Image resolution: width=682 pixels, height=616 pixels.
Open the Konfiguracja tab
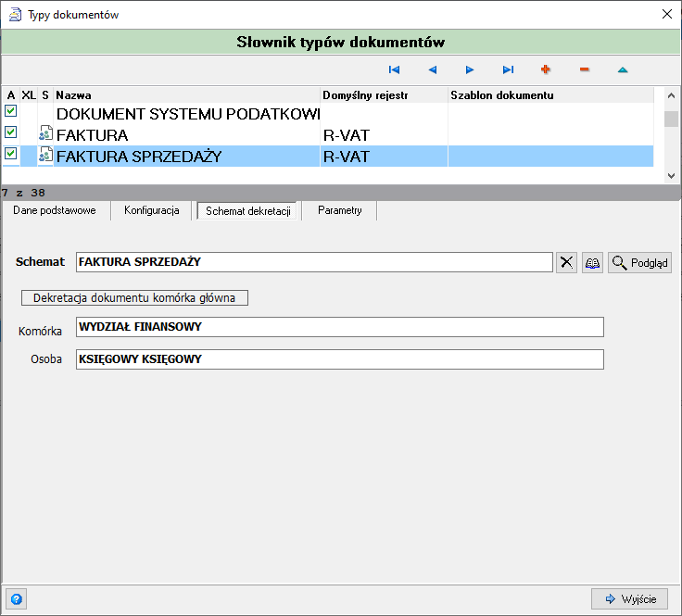(152, 210)
